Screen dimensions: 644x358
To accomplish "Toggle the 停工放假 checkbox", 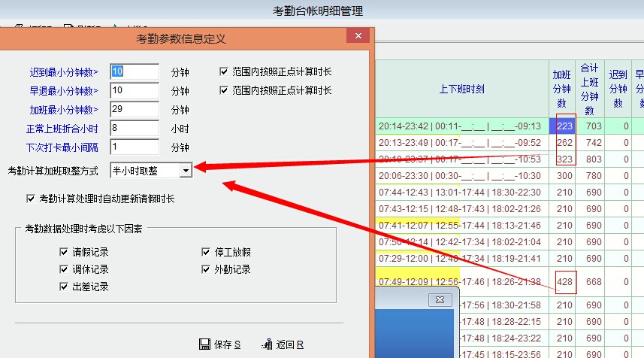I will click(206, 253).
